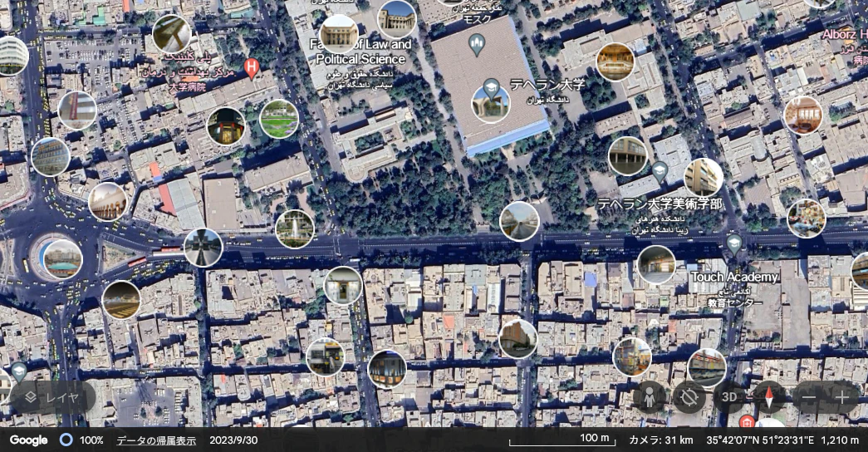Viewport: 868px width, 452px height.
Task: Open the モスク mosque label
Action: [477, 19]
